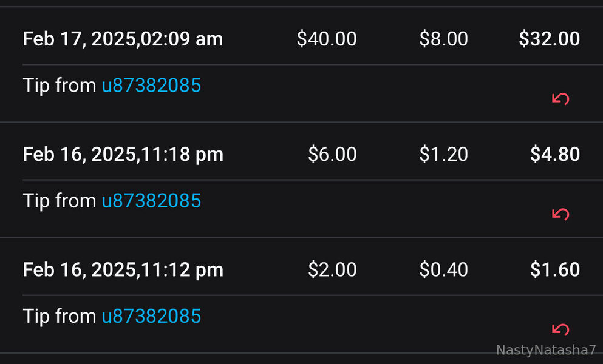Click the $4.80 net amount
The image size is (603, 364).
[x=554, y=155]
